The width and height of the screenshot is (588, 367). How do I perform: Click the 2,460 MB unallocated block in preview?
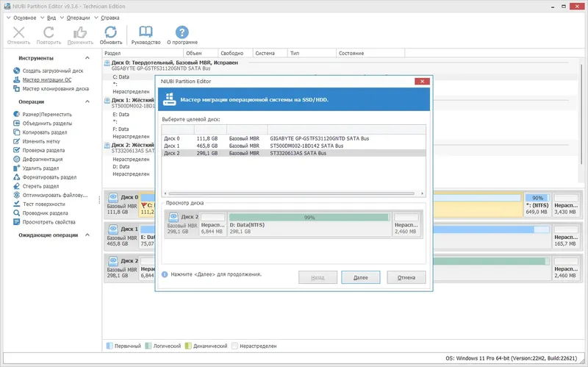tap(406, 224)
